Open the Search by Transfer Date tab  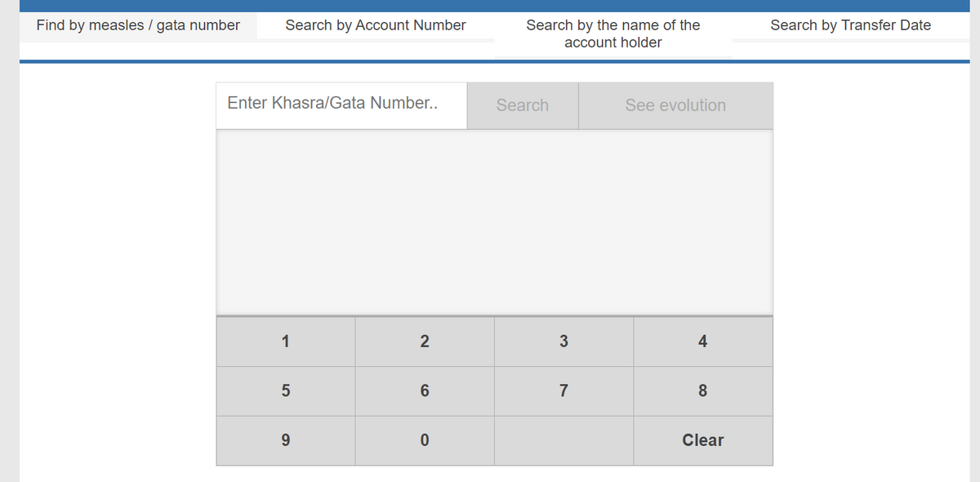point(850,25)
